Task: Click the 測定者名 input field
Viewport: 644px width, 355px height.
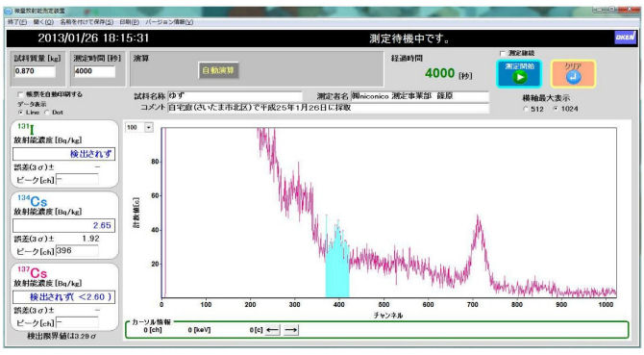Action: [x=419, y=96]
